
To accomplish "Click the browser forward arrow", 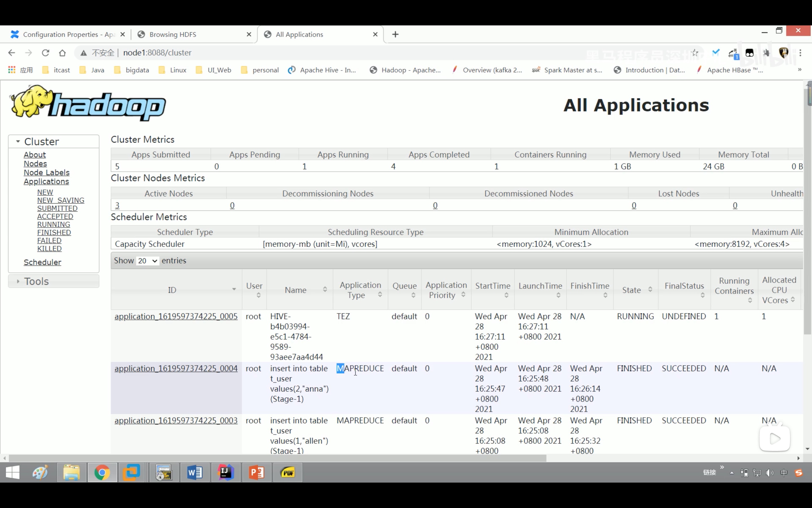I will tap(28, 53).
